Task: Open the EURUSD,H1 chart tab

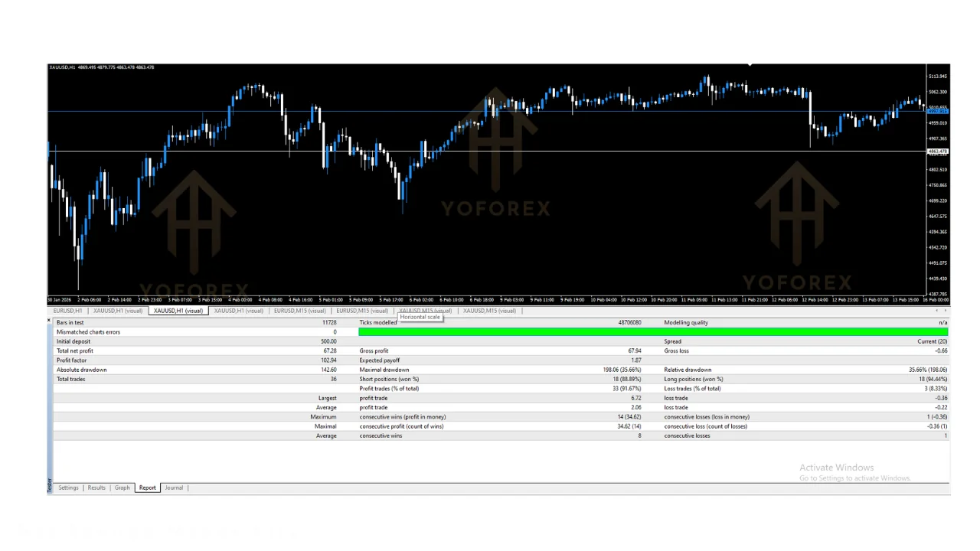Action: pyautogui.click(x=68, y=311)
